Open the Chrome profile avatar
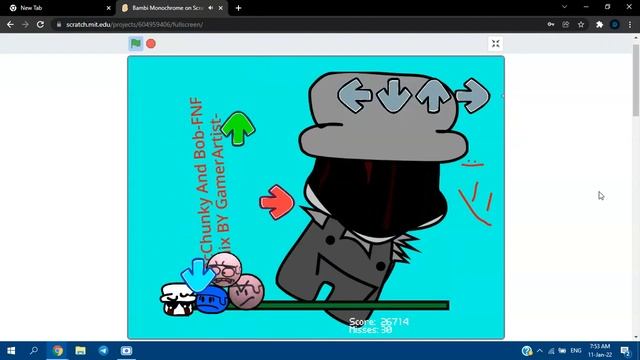640x360 pixels. [615, 24]
